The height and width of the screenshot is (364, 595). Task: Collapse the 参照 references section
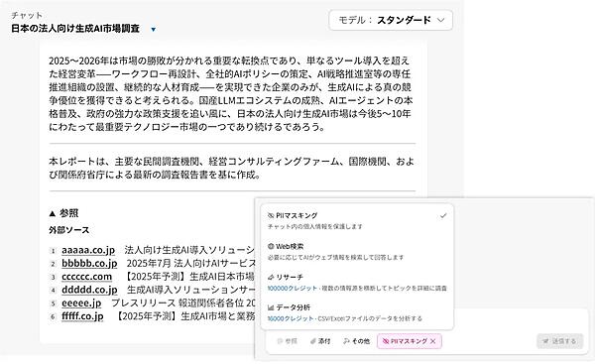tap(63, 213)
